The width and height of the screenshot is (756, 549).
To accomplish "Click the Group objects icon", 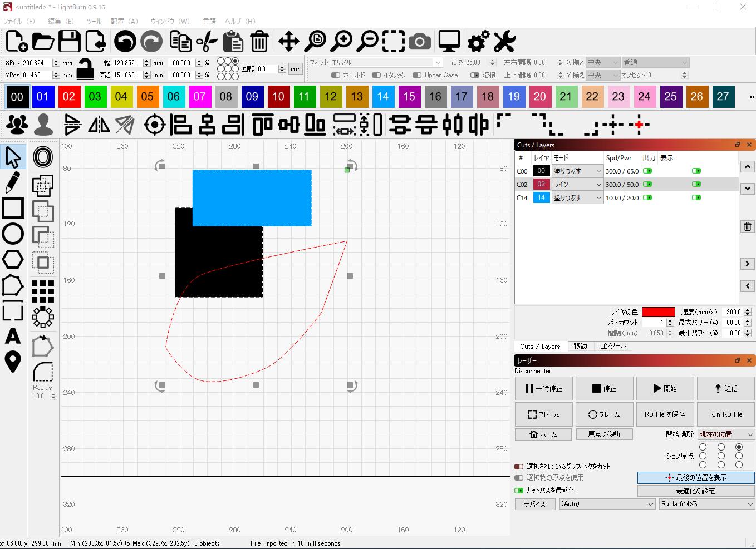I will coord(17,125).
